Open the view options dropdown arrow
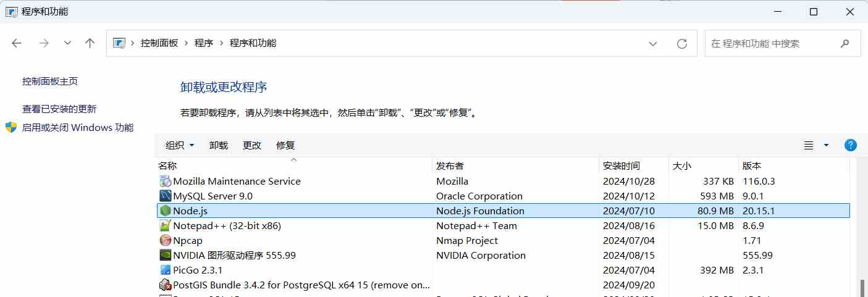This screenshot has width=868, height=297. point(826,145)
